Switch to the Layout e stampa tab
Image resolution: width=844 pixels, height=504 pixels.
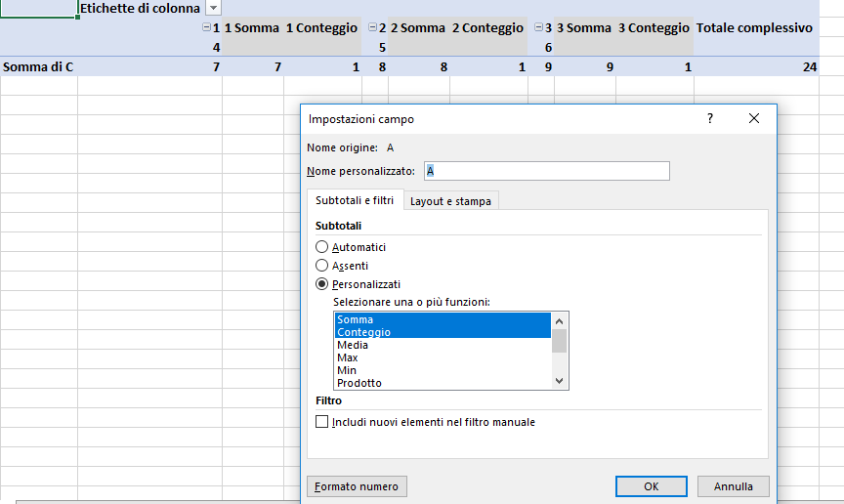pyautogui.click(x=450, y=201)
